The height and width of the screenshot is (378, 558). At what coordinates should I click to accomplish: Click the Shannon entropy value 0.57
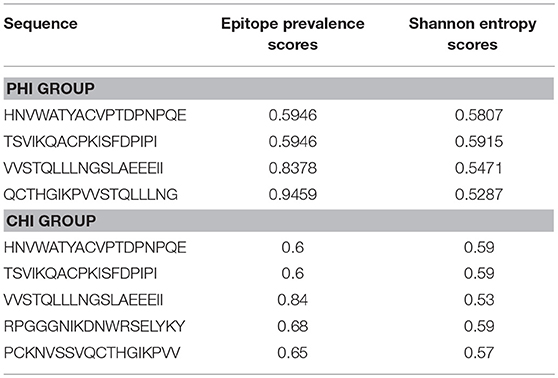click(479, 353)
